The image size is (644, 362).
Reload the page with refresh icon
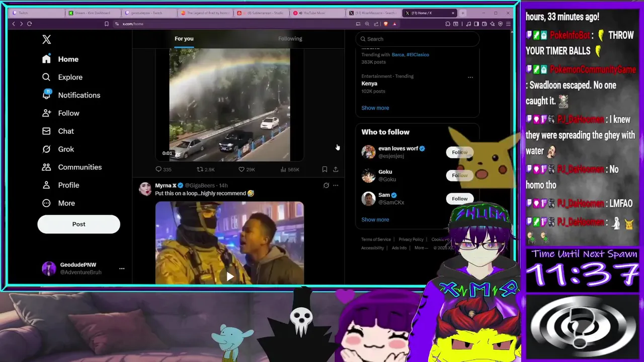point(29,24)
